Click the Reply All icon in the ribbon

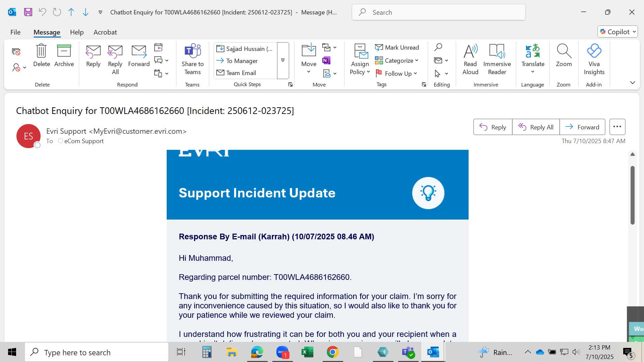pyautogui.click(x=115, y=60)
